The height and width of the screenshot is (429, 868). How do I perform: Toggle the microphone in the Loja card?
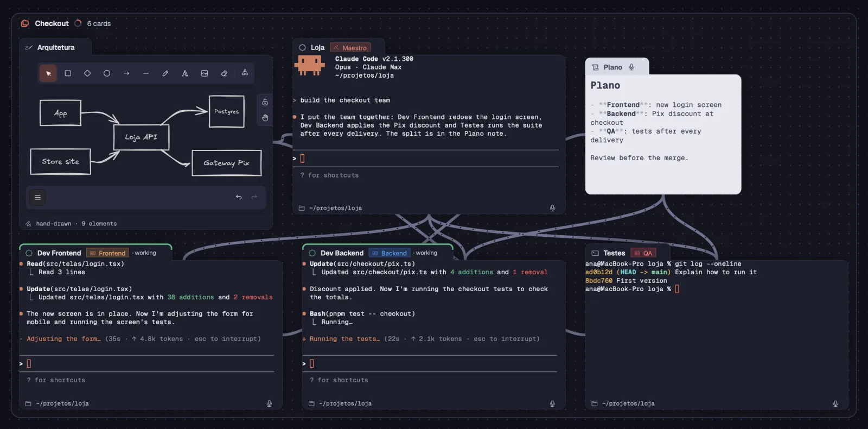coord(552,208)
